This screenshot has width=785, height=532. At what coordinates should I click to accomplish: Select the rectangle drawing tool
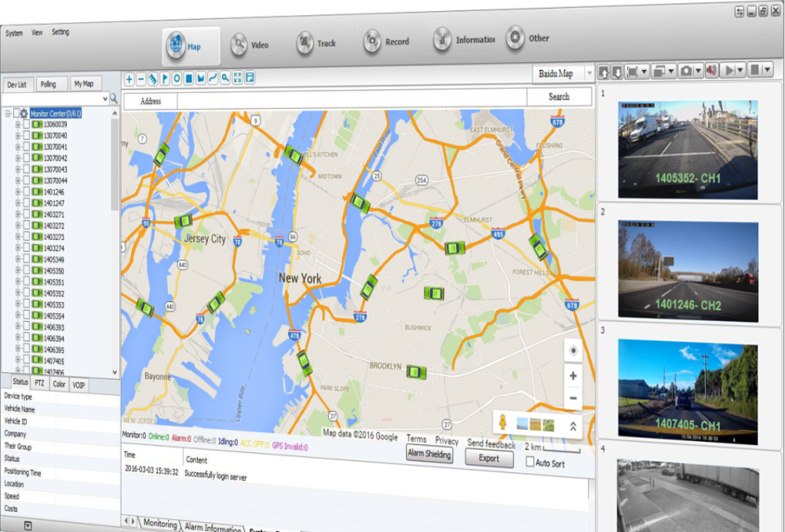[x=188, y=78]
